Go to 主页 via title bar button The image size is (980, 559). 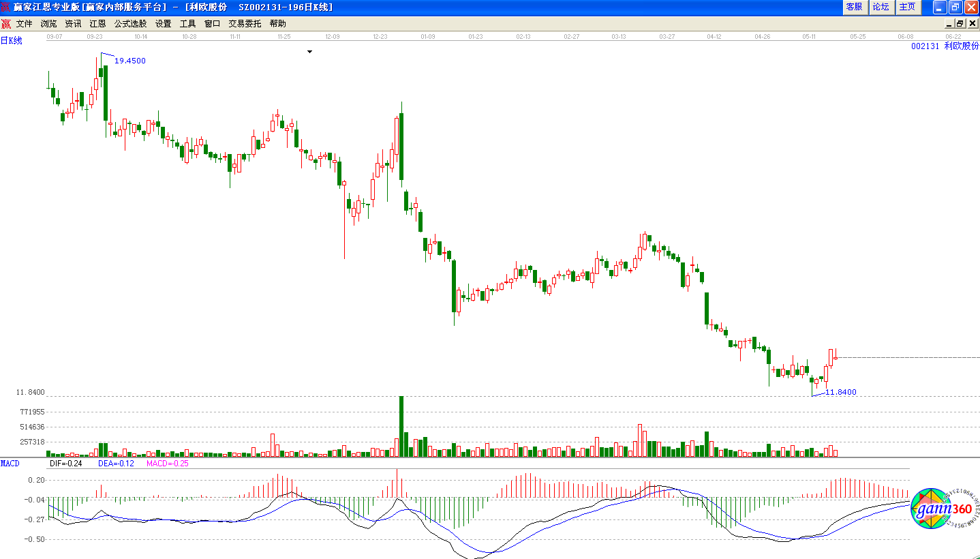908,7
